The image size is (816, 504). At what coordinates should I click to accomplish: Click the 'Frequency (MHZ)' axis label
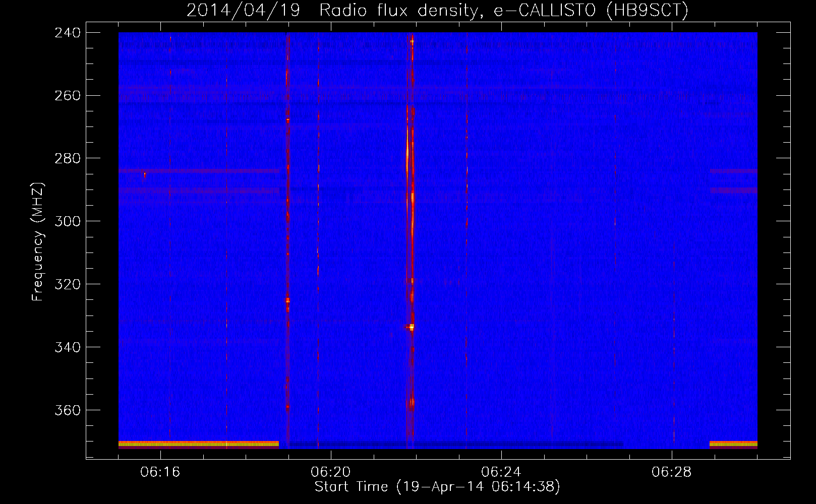[38, 242]
